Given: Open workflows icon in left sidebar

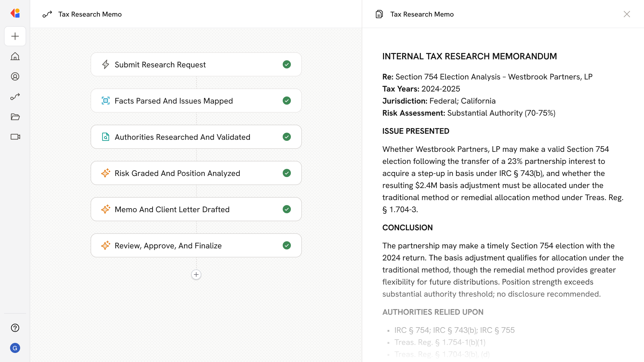Looking at the screenshot, I should click(15, 97).
